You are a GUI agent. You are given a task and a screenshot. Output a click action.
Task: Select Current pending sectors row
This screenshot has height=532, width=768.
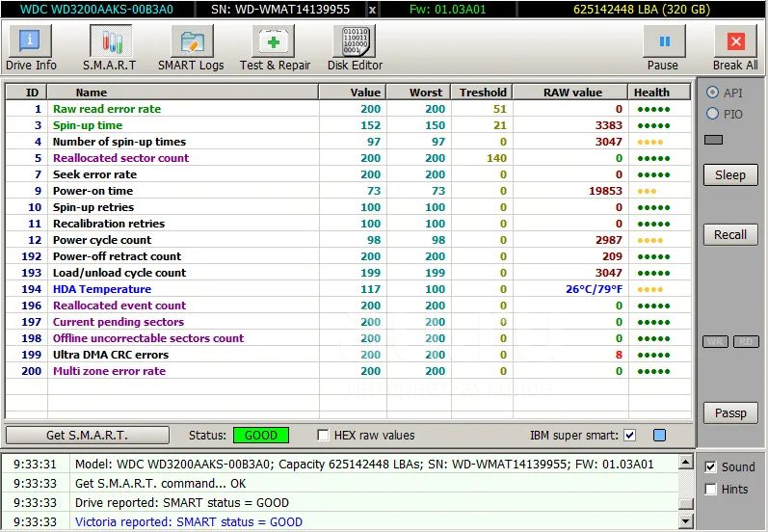click(348, 322)
